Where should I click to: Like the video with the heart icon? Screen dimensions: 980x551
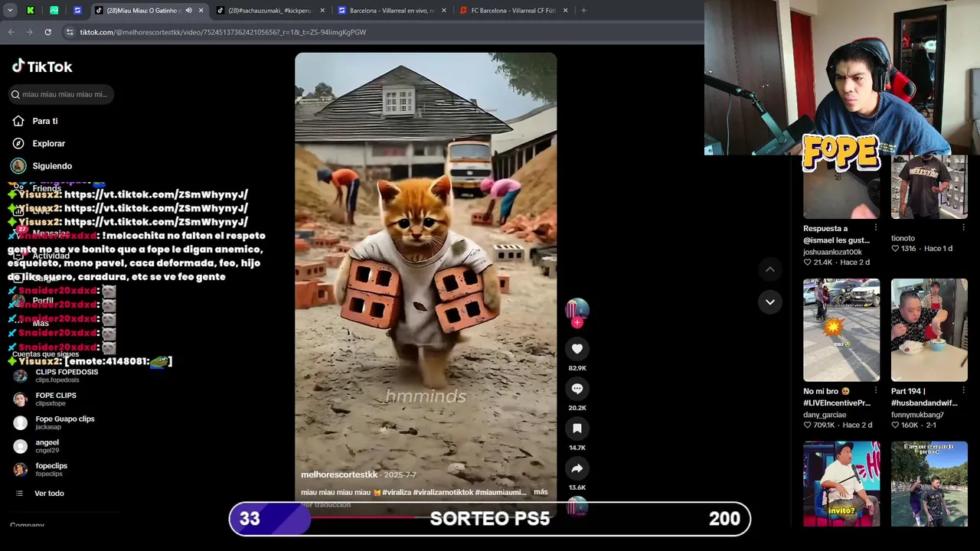[x=577, y=349]
